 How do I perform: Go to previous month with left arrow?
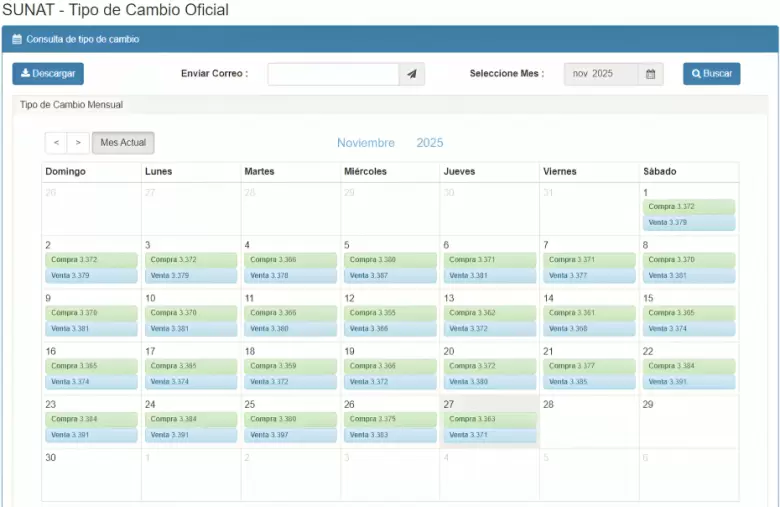click(56, 143)
